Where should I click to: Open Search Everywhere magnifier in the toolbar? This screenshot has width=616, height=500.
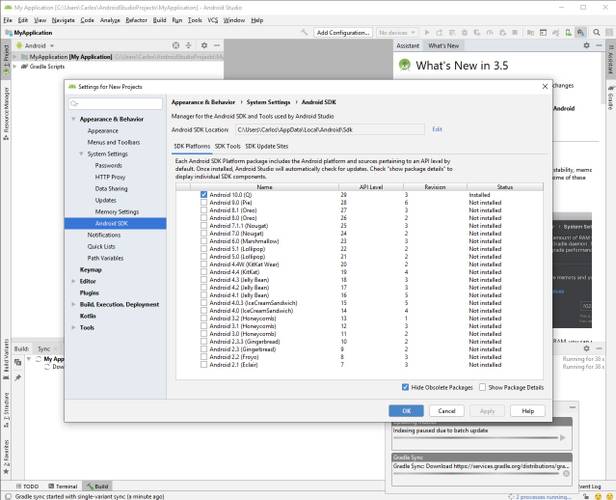pyautogui.click(x=596, y=33)
